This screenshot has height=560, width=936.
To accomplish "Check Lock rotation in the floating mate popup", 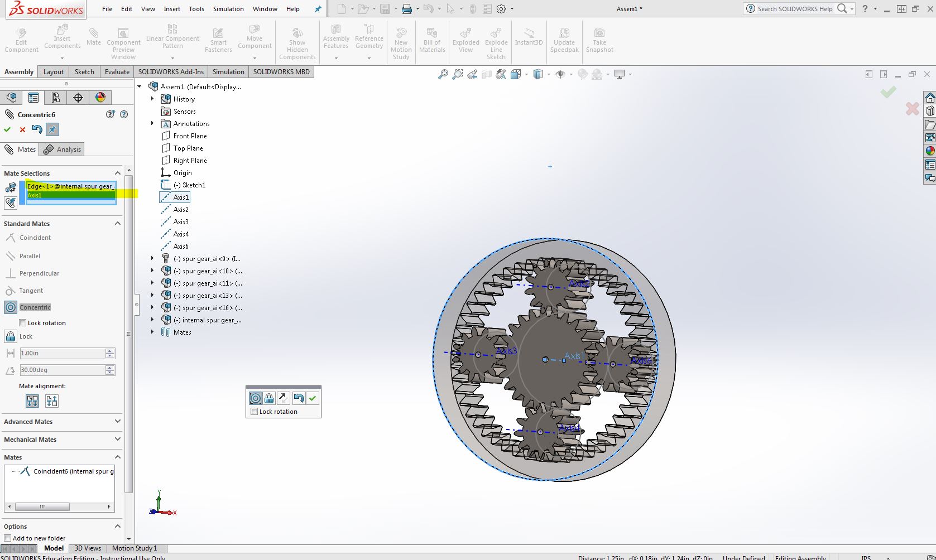I will pyautogui.click(x=255, y=412).
